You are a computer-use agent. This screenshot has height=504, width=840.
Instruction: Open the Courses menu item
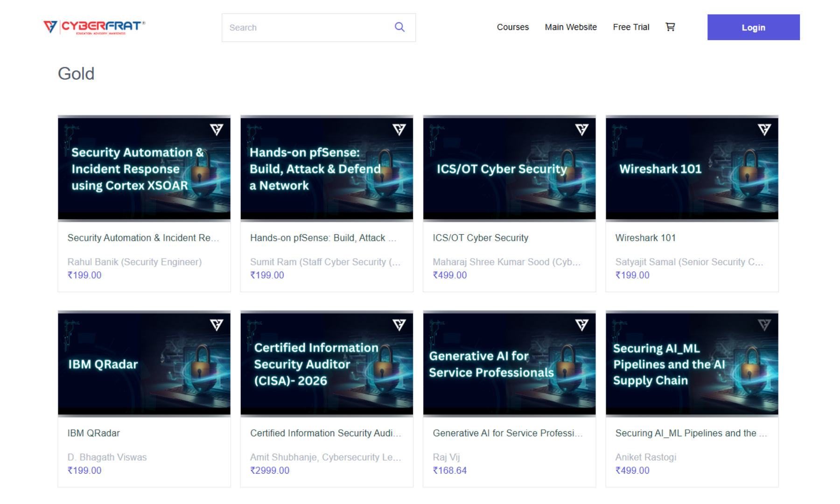pyautogui.click(x=512, y=27)
